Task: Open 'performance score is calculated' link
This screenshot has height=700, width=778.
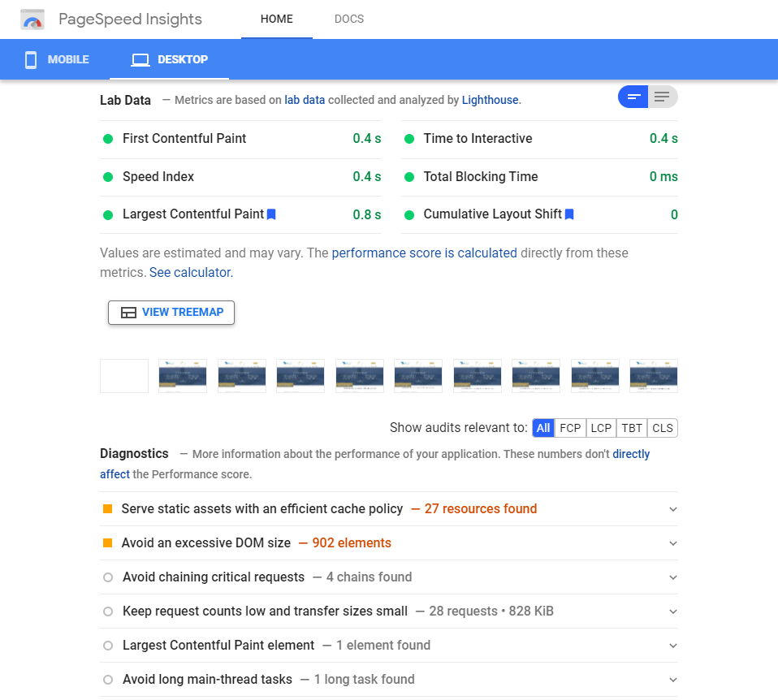Action: pos(424,253)
